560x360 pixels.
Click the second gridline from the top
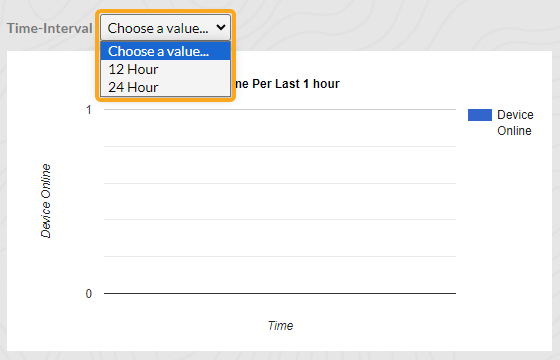280,146
